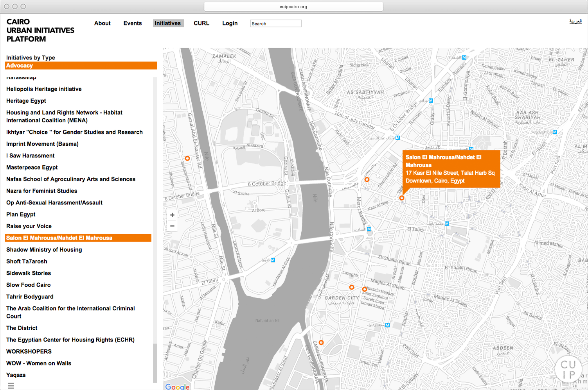Click the Cairo Urban Initiatives Platform site title
Image resolution: width=588 pixels, height=390 pixels.
click(40, 30)
